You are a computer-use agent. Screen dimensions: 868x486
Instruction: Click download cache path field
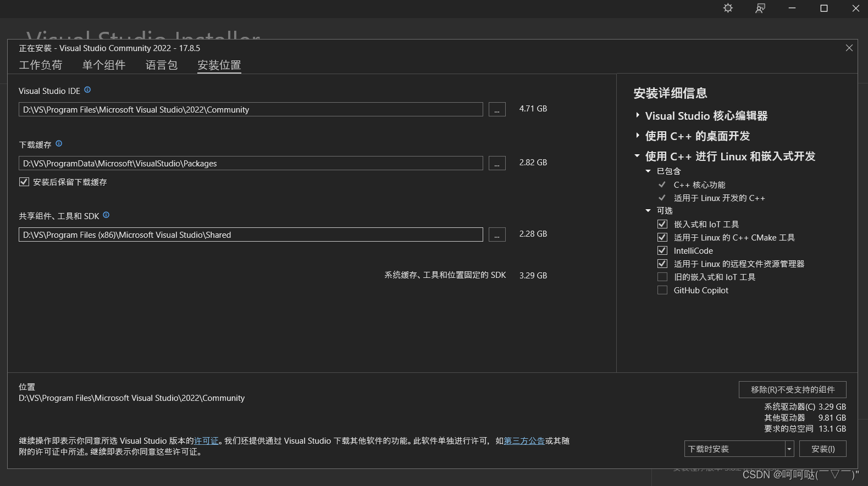251,163
